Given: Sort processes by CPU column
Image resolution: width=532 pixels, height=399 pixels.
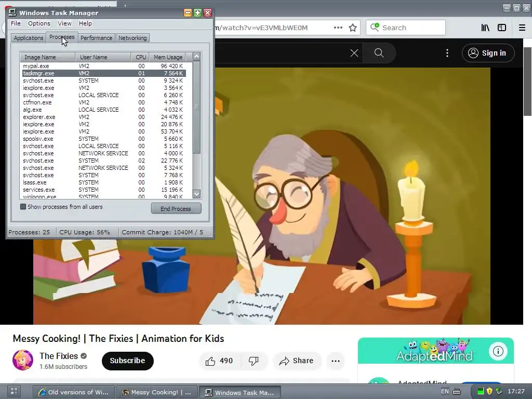Looking at the screenshot, I should click(140, 57).
